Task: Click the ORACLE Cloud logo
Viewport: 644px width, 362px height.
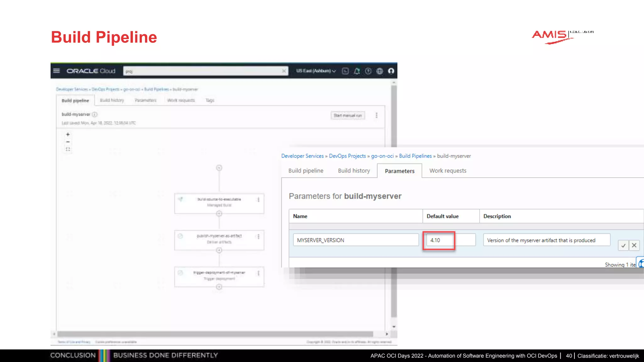Action: 91,71
